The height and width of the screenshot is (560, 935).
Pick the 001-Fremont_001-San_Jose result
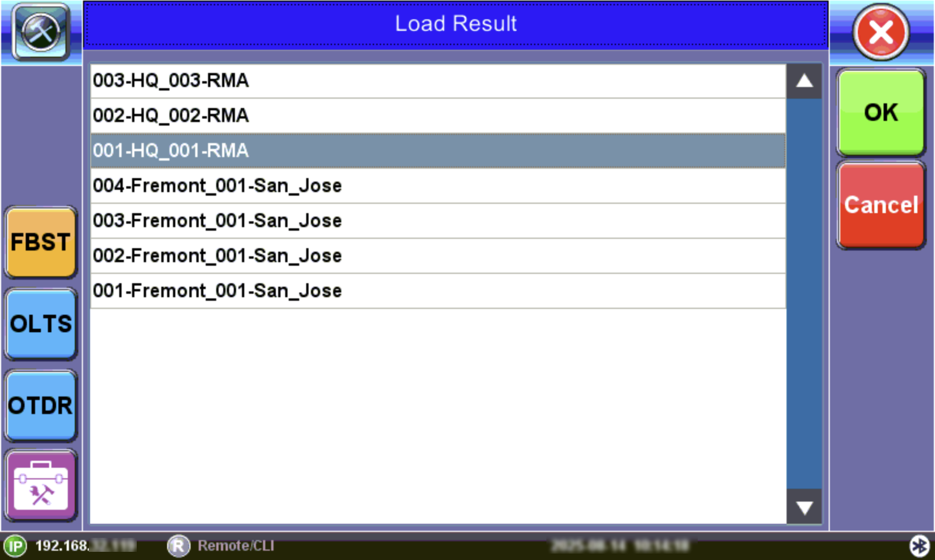437,291
